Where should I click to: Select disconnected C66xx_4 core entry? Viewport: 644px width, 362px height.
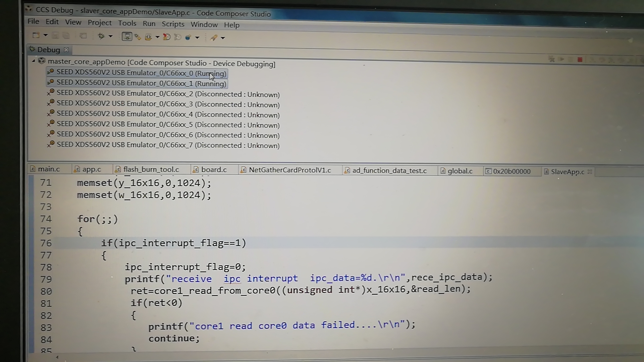coord(168,115)
